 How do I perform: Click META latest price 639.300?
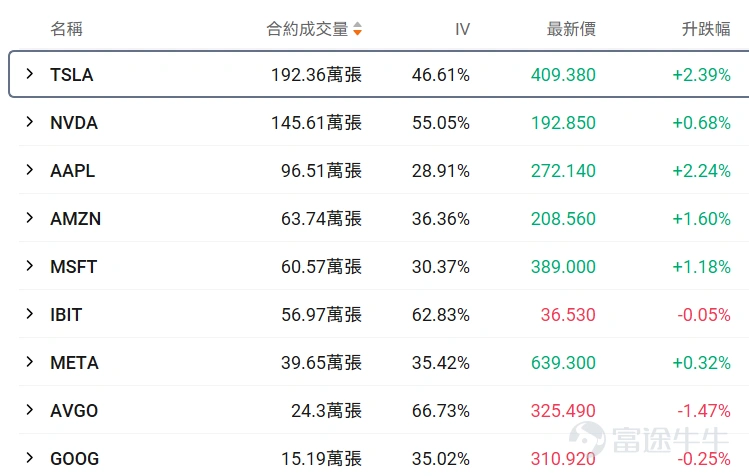(563, 363)
